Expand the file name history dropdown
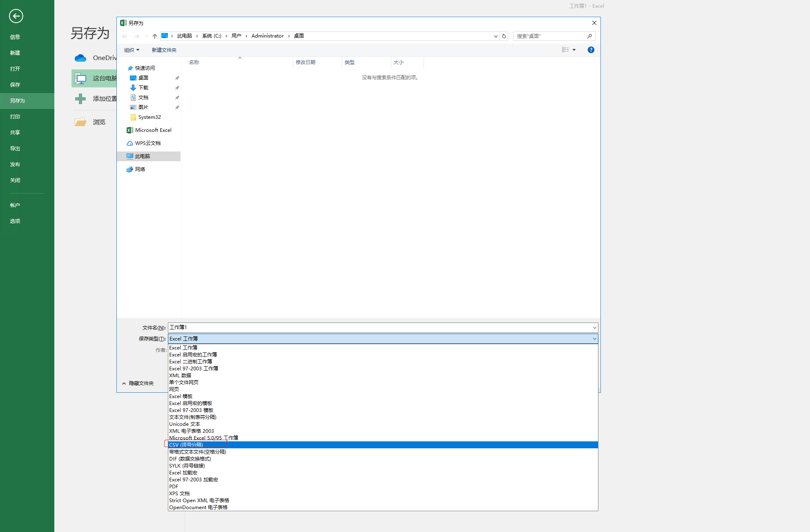 [x=594, y=327]
